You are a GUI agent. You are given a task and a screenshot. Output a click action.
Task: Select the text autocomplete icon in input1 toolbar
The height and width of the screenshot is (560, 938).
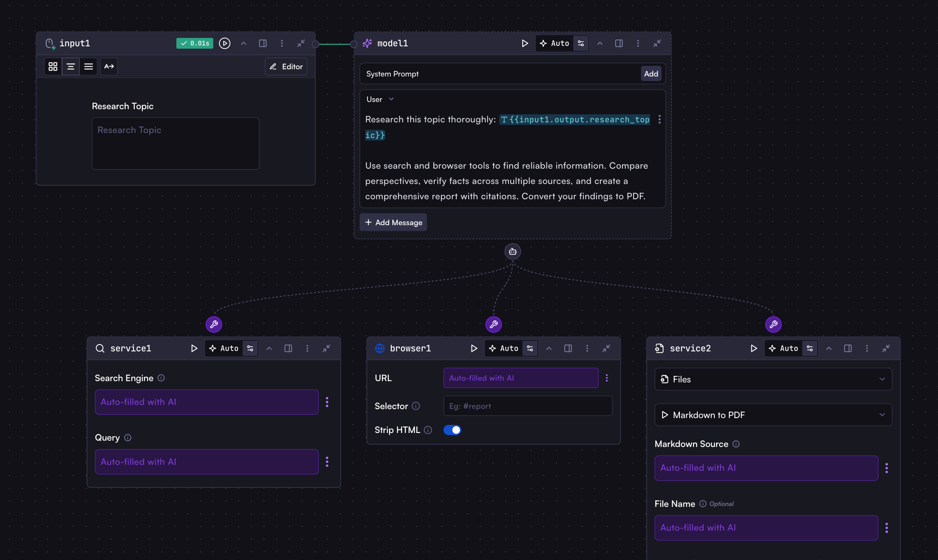[x=108, y=66]
